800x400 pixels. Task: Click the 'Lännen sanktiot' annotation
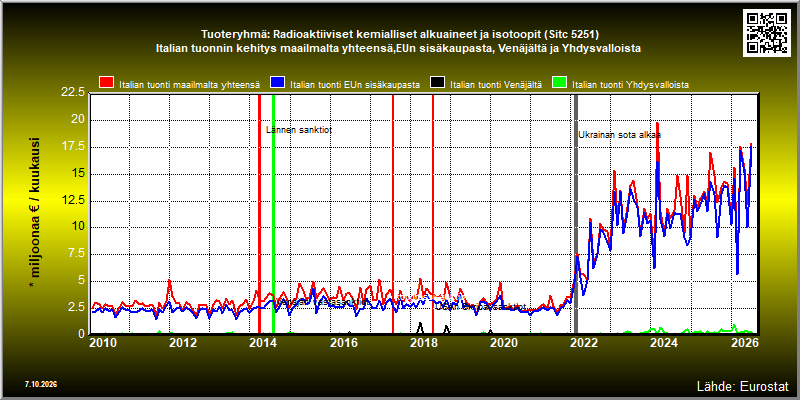click(299, 130)
